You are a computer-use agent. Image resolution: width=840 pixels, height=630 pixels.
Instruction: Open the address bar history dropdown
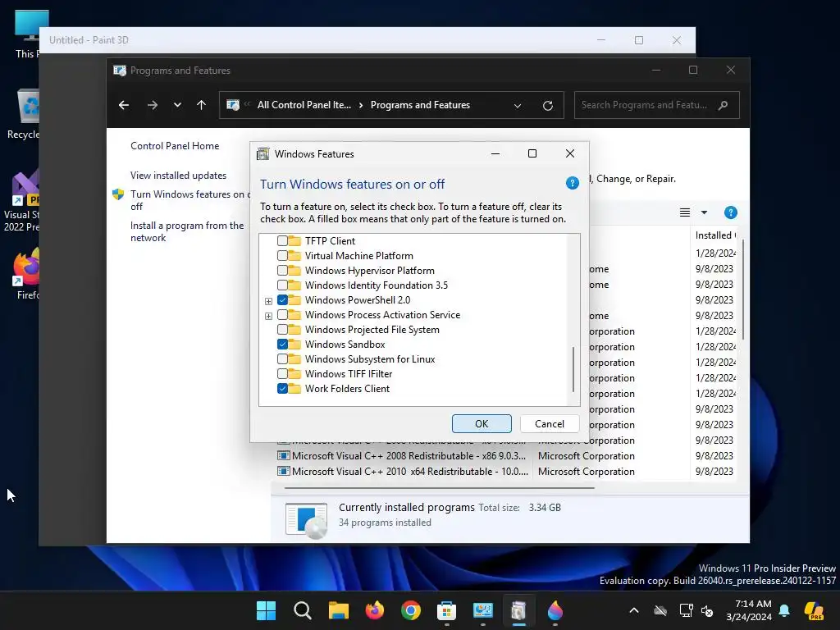[x=518, y=106]
